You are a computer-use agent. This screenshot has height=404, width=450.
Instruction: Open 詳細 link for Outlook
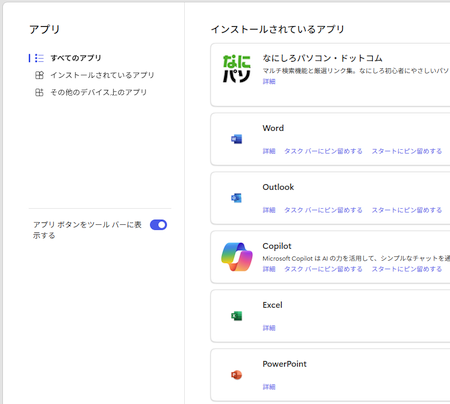269,210
